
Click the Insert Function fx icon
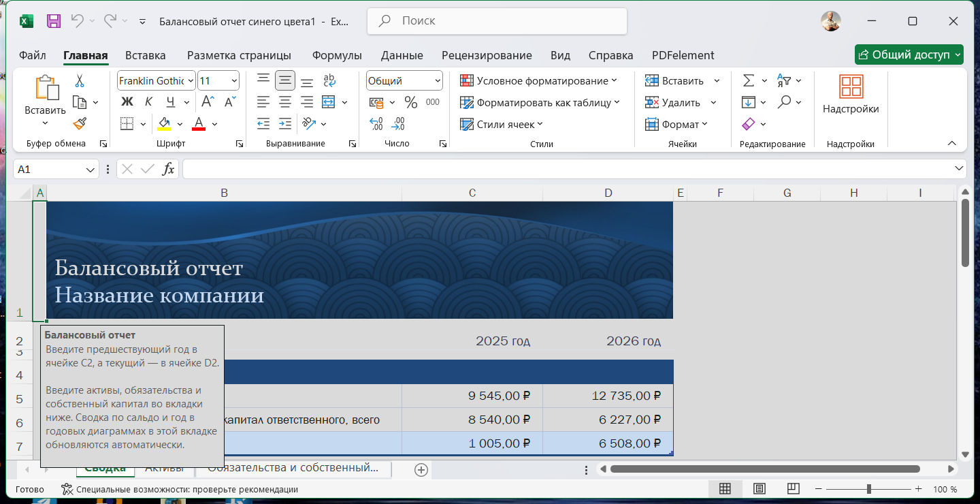(168, 169)
